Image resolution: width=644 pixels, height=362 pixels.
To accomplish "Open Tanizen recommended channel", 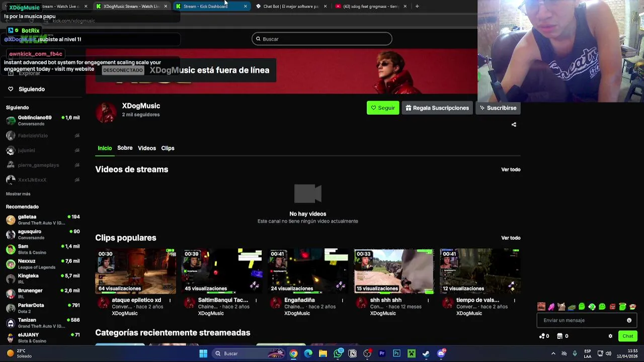I will coord(43,323).
